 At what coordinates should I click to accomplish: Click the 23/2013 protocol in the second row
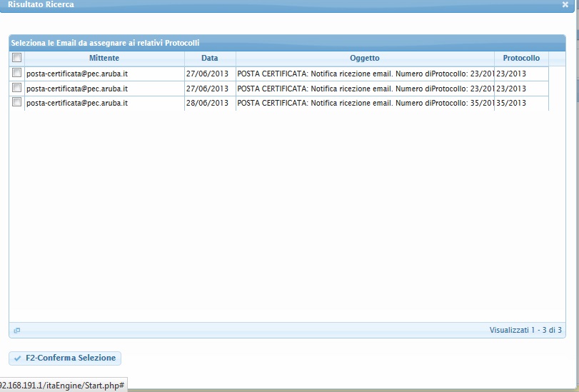pyautogui.click(x=511, y=89)
